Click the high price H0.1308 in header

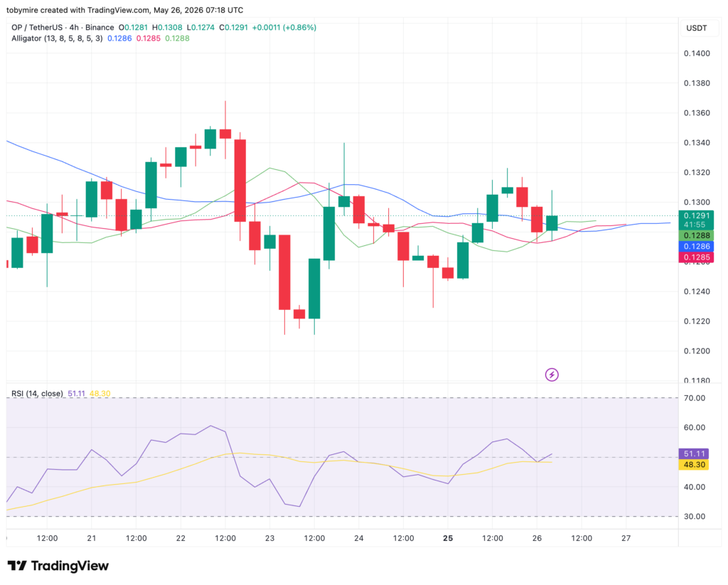tap(167, 28)
